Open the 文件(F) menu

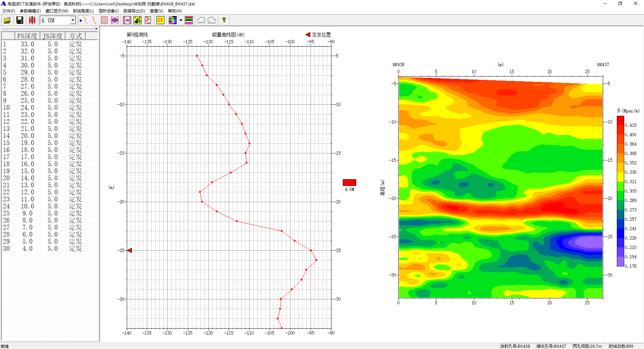(9, 11)
